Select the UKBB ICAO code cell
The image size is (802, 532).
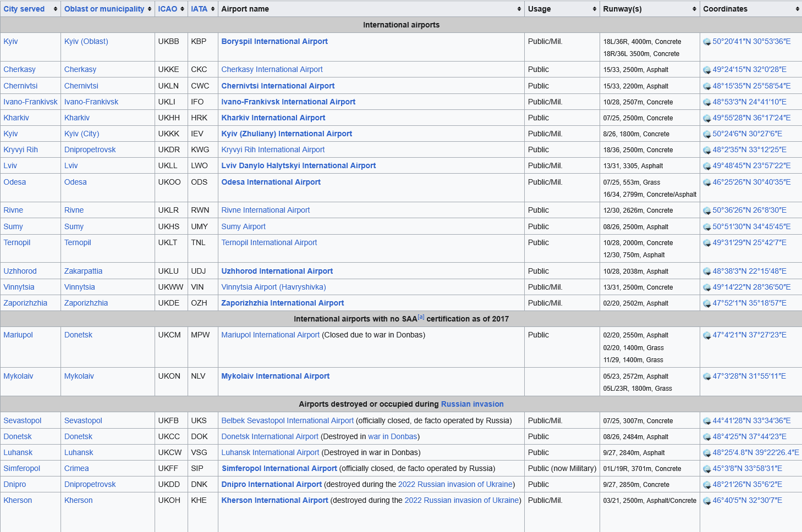click(171, 47)
